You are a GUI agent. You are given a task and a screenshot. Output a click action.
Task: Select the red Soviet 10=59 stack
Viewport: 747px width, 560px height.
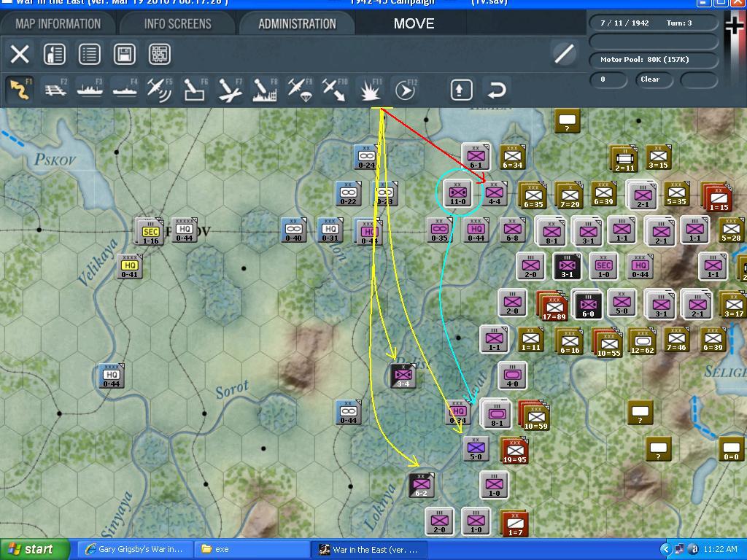coord(535,415)
